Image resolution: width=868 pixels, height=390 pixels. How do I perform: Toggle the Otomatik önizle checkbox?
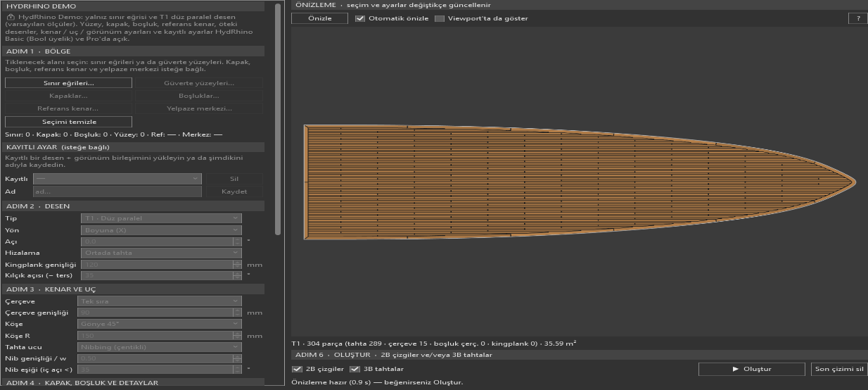(360, 18)
